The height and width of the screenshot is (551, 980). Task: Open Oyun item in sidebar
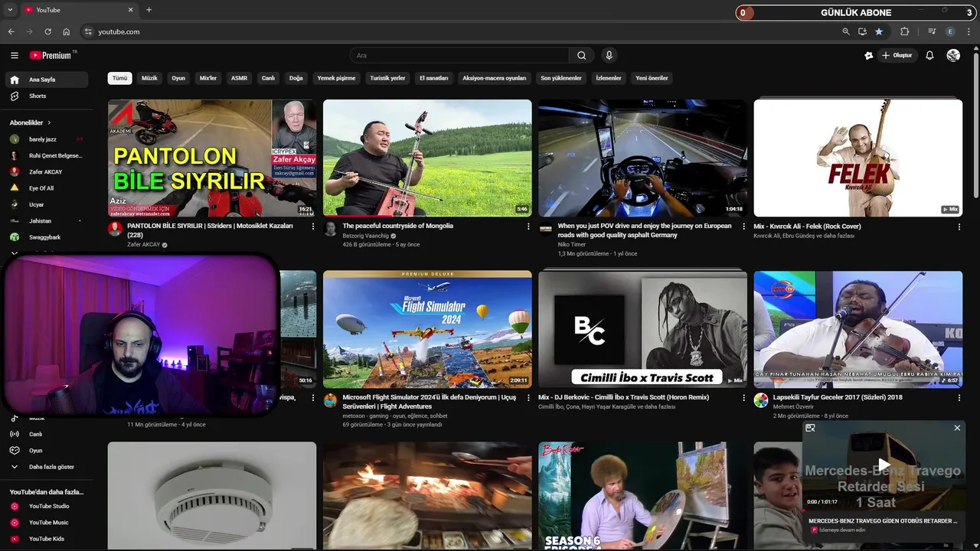(x=46, y=451)
